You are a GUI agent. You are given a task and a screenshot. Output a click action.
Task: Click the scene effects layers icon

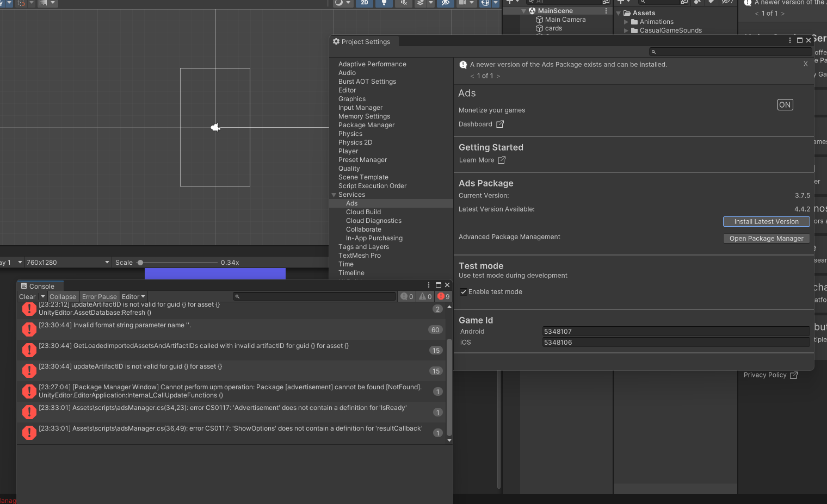[421, 3]
